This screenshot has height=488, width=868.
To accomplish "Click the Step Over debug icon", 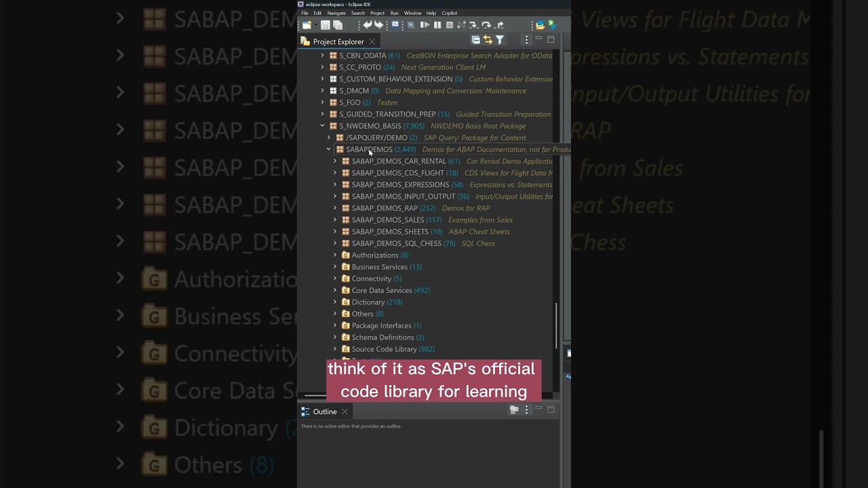I will pyautogui.click(x=486, y=25).
